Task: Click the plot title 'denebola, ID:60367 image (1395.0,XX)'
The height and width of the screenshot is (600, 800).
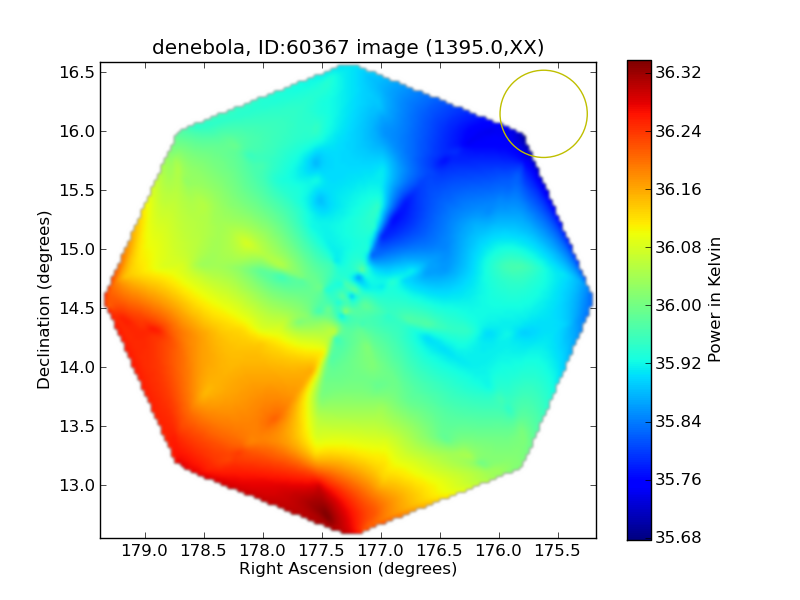Action: 348,47
